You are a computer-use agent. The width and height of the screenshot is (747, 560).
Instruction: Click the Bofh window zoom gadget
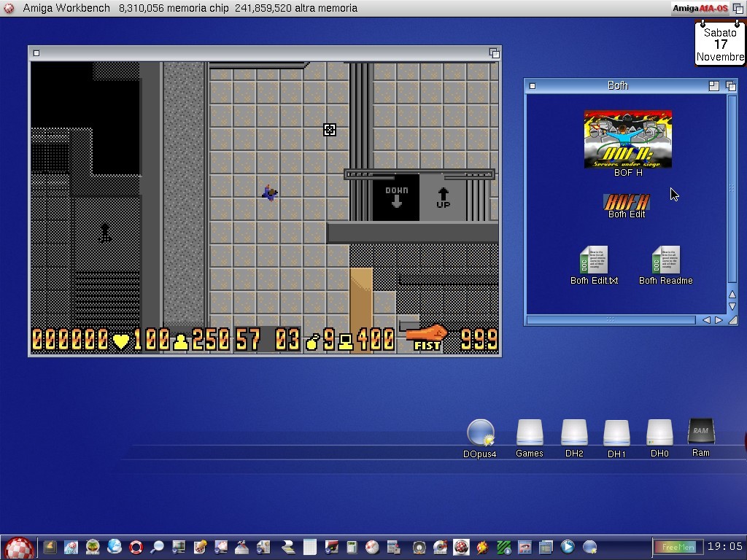(713, 86)
